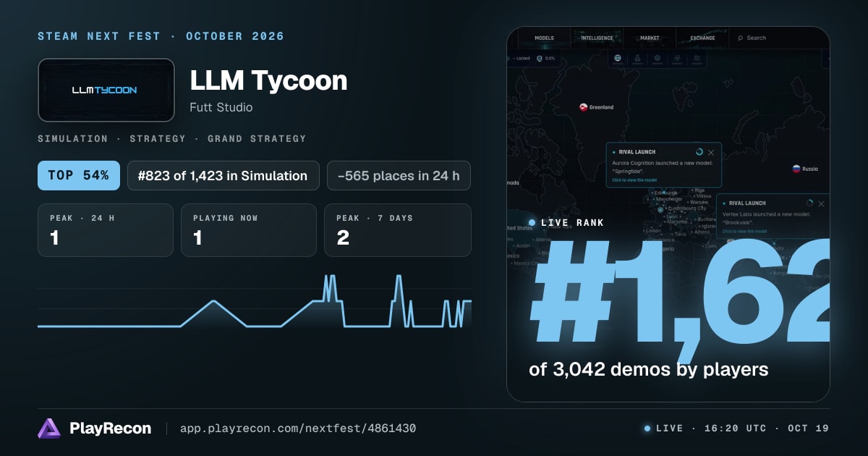The height and width of the screenshot is (456, 868).
Task: Click the Riga city label on map
Action: click(x=699, y=190)
